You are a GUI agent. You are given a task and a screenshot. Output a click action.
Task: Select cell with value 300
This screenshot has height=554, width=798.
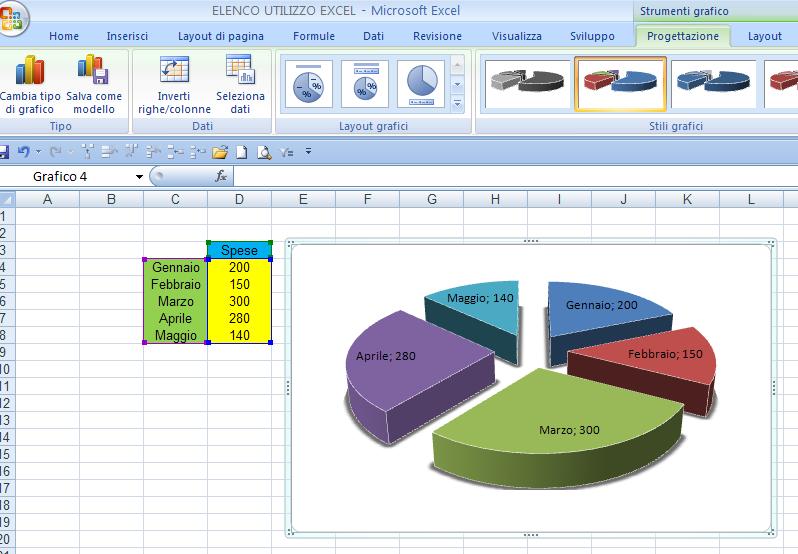click(x=239, y=301)
